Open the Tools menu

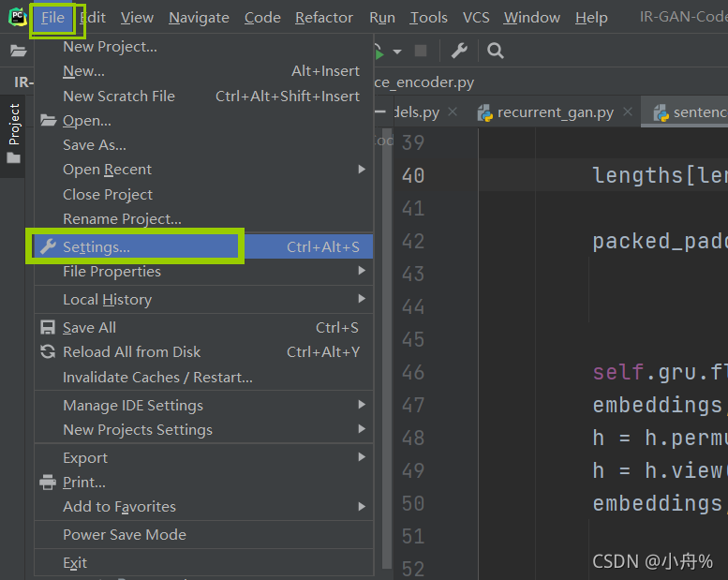point(428,18)
